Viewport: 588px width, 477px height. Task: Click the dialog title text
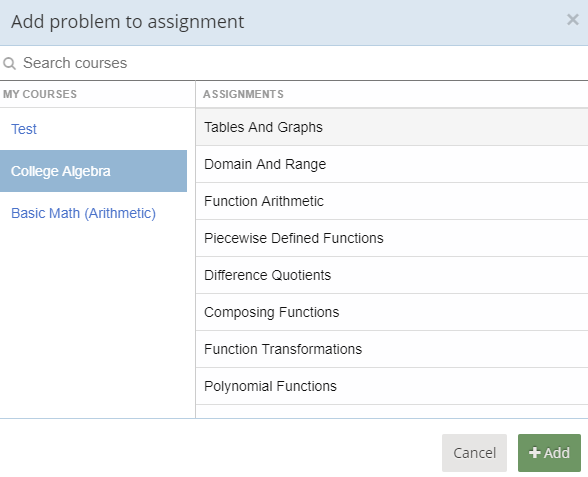click(128, 22)
